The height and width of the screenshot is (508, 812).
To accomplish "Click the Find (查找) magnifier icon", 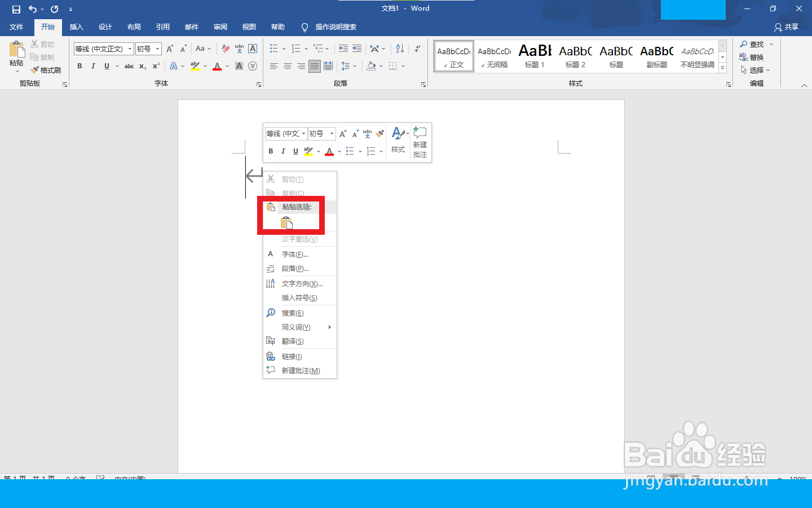I will 744,44.
